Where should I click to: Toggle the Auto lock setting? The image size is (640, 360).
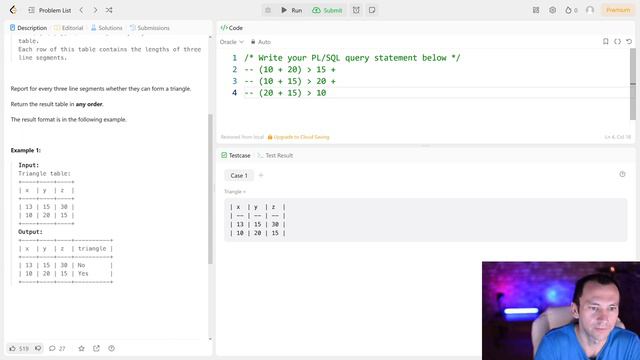click(x=260, y=42)
